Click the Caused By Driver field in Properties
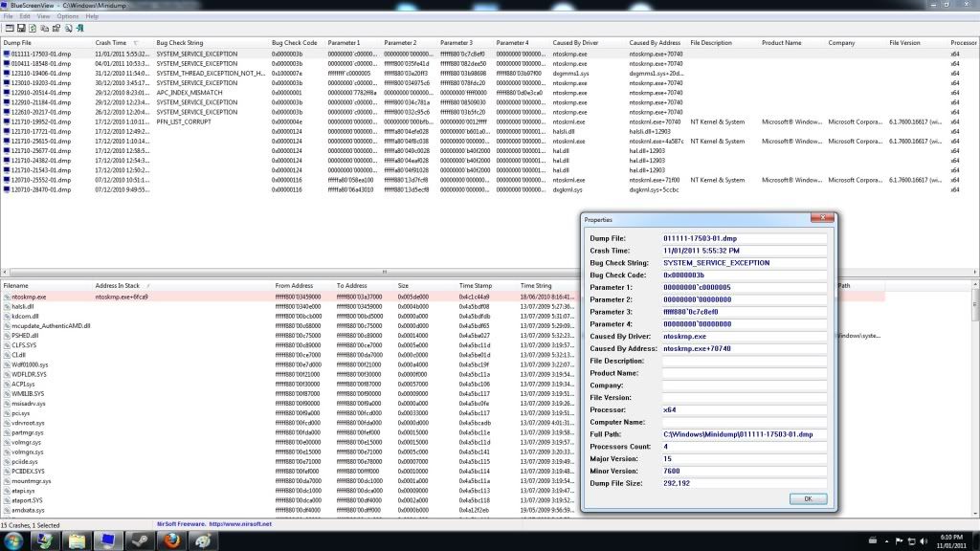Image resolution: width=980 pixels, height=551 pixels. 745,336
